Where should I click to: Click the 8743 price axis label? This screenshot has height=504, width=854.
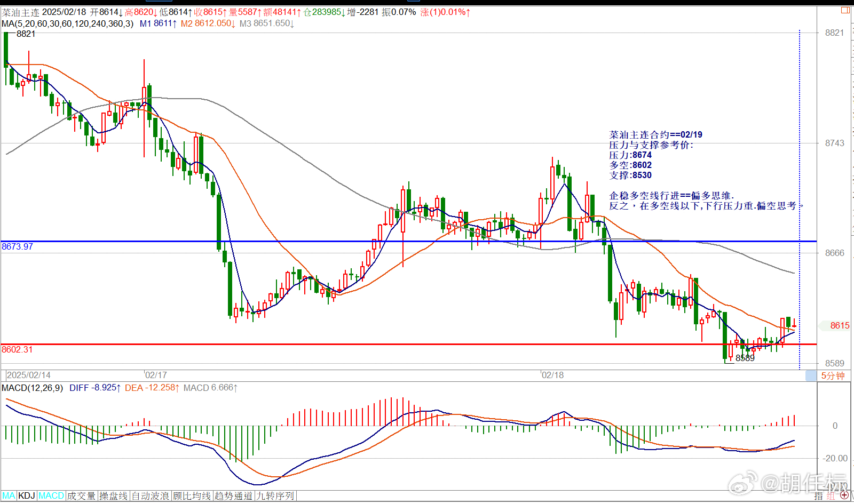(835, 143)
